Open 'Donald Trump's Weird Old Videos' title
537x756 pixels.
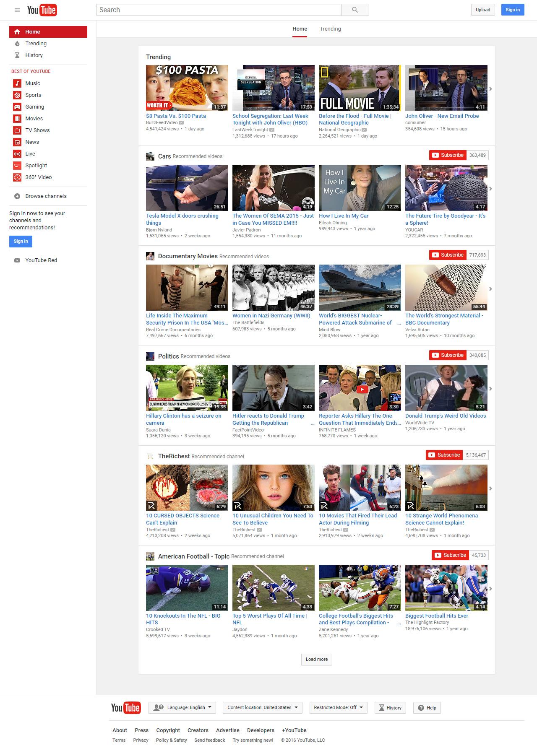(446, 416)
